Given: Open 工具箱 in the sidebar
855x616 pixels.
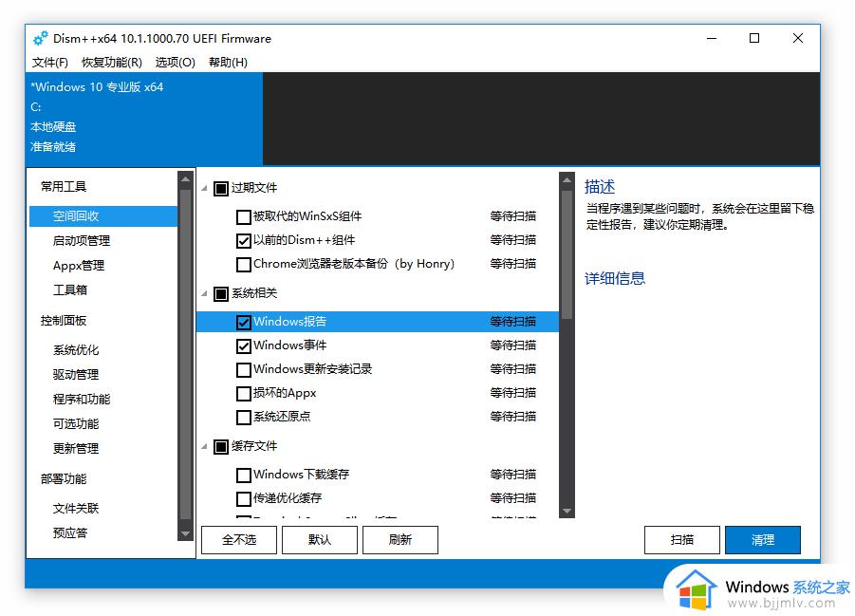Looking at the screenshot, I should coord(70,289).
